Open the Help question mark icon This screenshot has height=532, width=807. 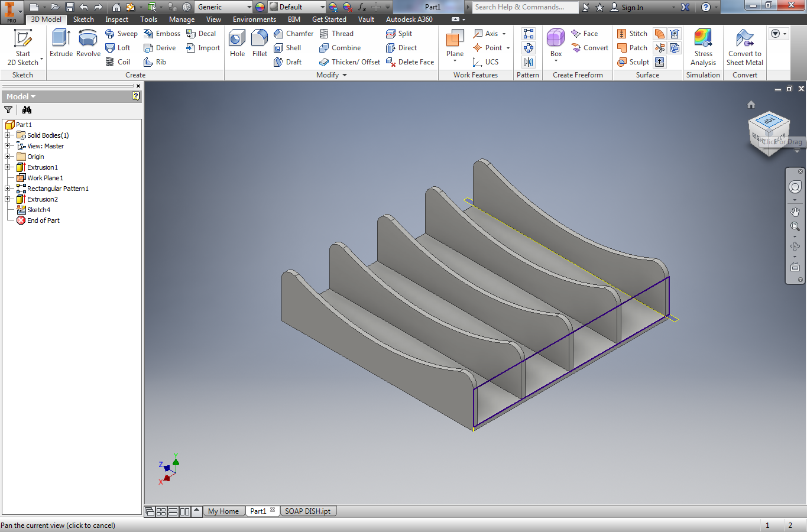706,7
